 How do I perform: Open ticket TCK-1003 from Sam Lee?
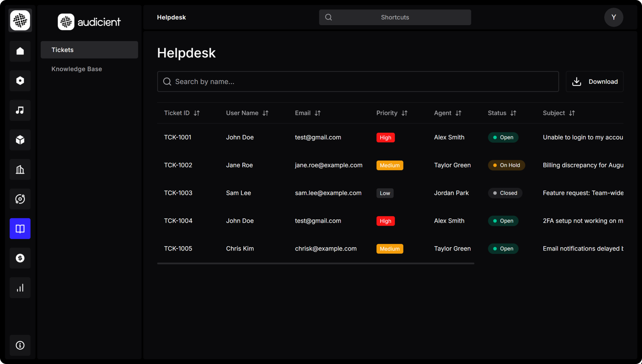point(178,193)
